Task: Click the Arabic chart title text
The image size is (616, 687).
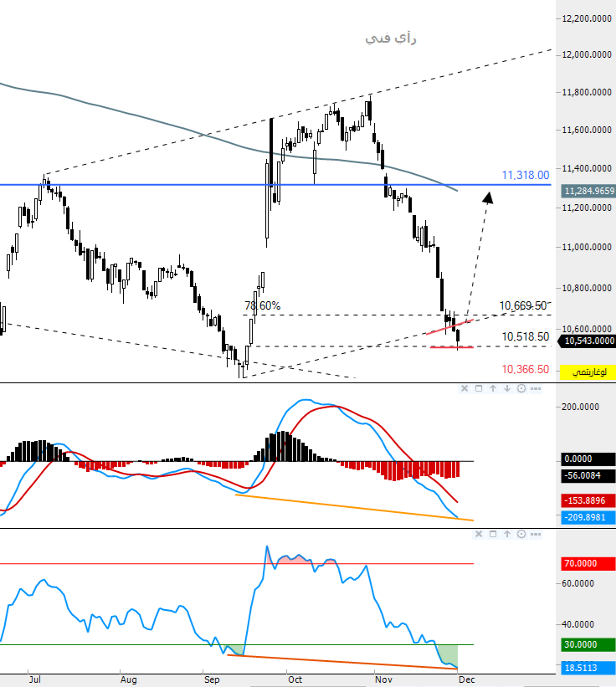Action: (x=390, y=38)
